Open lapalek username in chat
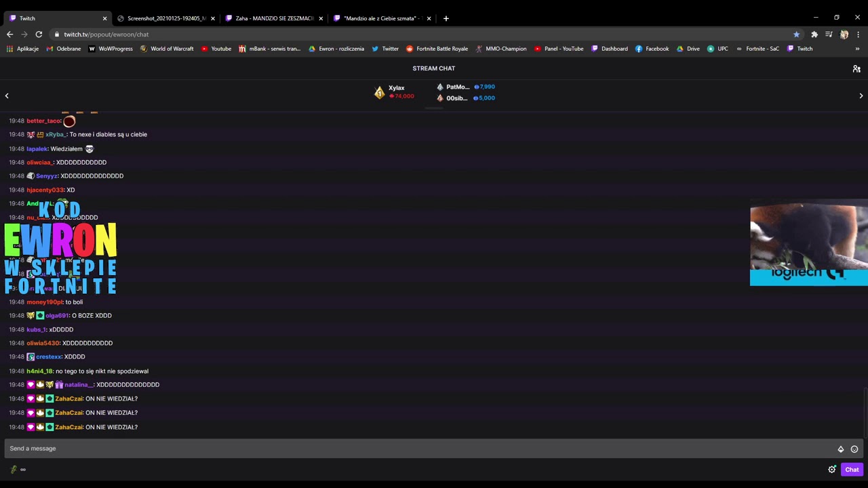868x488 pixels. click(37, 148)
